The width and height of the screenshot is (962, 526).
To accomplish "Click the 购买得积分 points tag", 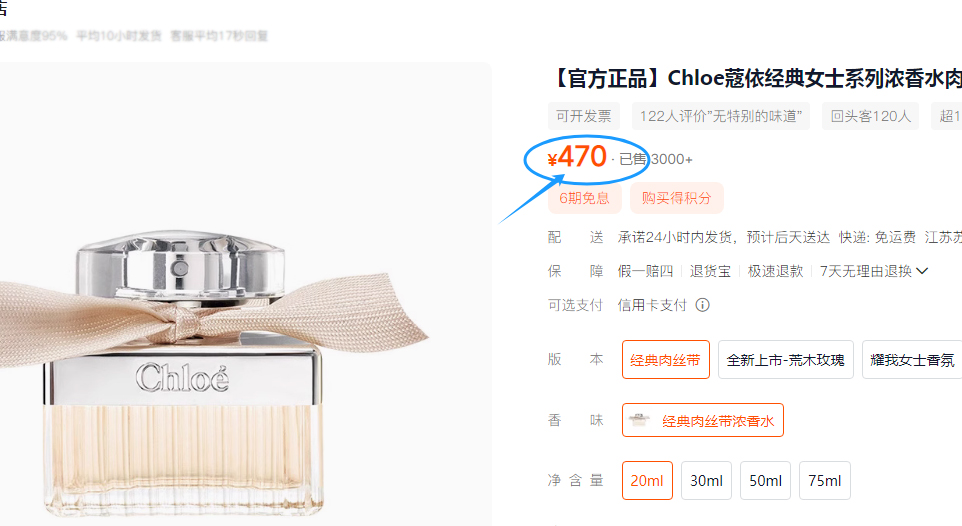I will pyautogui.click(x=677, y=198).
